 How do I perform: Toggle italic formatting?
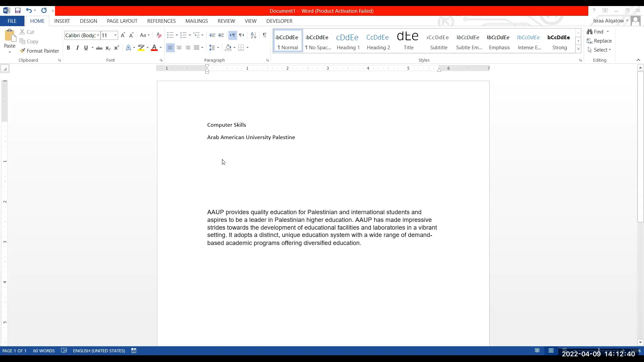pyautogui.click(x=77, y=48)
